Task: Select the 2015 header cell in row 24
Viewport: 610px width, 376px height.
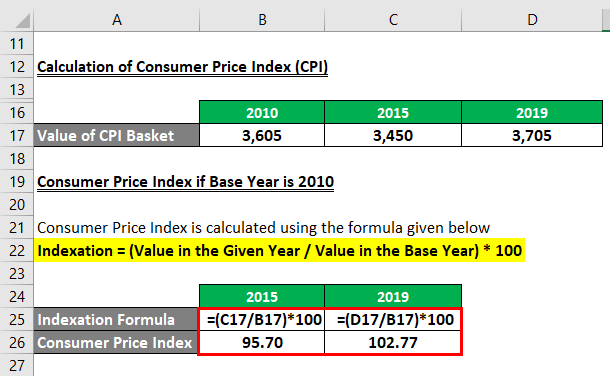Action: (262, 296)
